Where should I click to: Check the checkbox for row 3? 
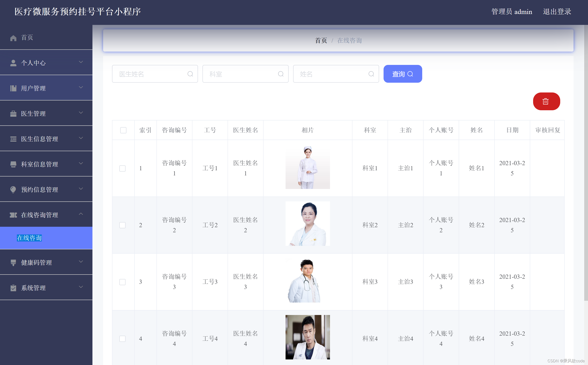(x=122, y=282)
